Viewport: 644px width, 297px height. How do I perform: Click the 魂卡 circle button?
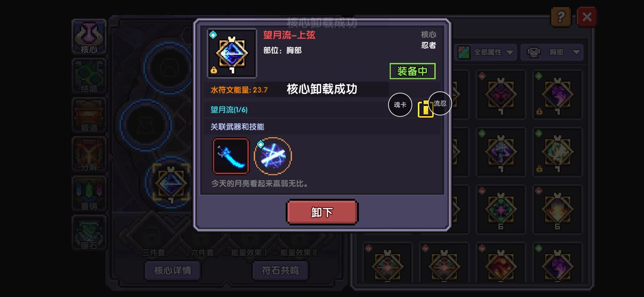coord(400,105)
